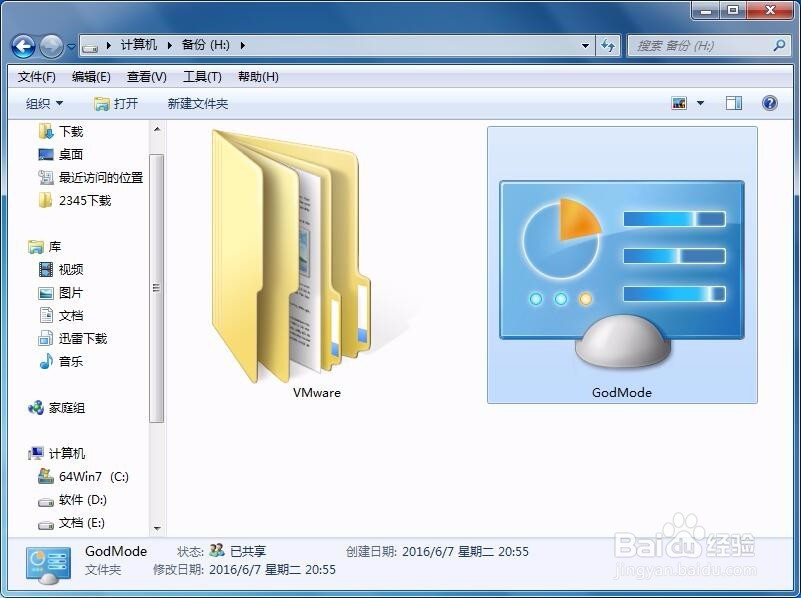This screenshot has width=801, height=598.
Task: Click the Help question mark icon
Action: 768,102
